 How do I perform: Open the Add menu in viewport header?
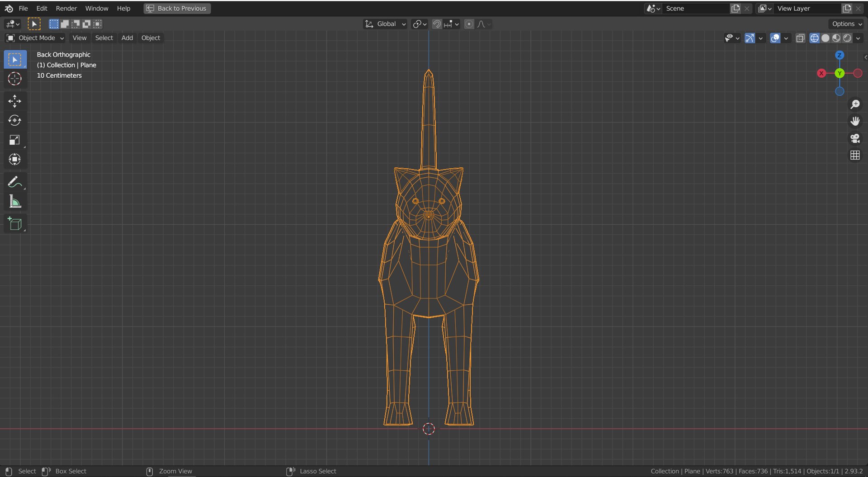tap(127, 38)
